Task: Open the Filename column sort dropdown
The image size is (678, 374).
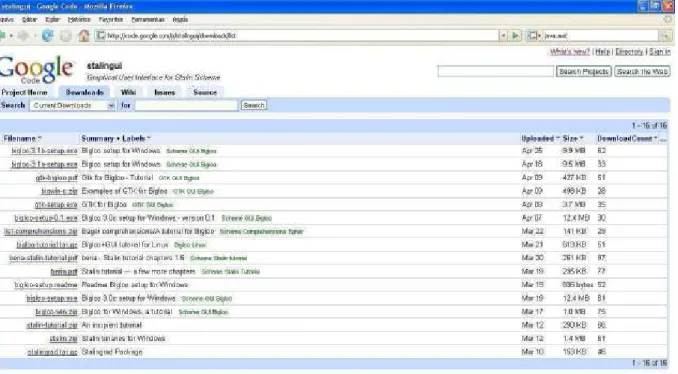Action: [40, 138]
